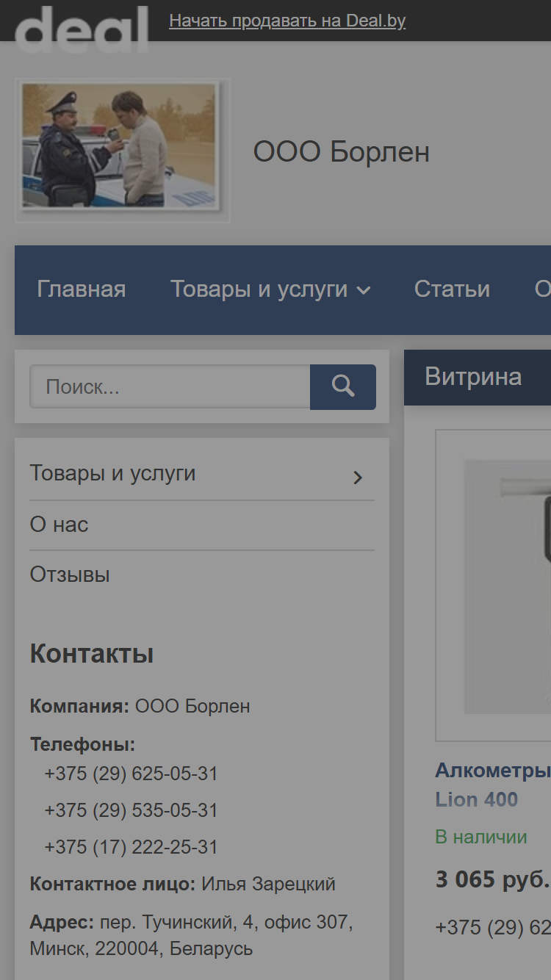Go to Главная menu item
Viewport: 551px width, 980px height.
coord(82,289)
